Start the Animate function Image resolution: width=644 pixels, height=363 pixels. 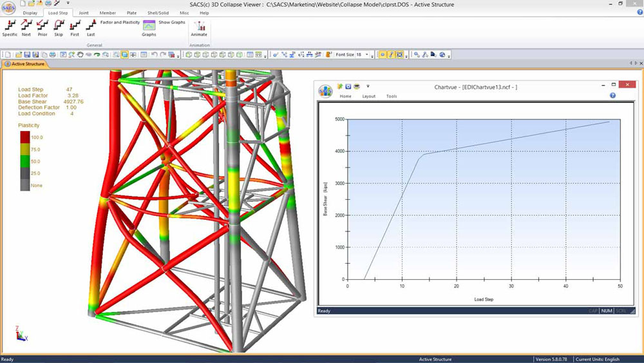pyautogui.click(x=199, y=28)
